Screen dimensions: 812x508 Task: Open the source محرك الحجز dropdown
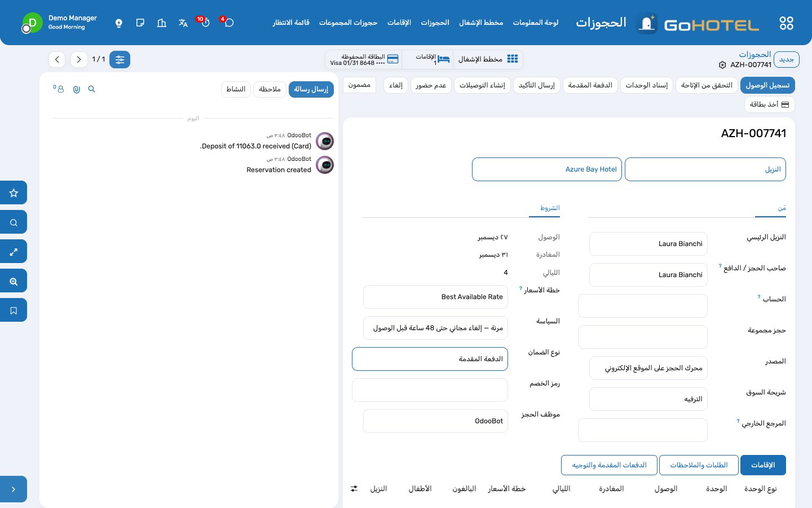click(648, 368)
